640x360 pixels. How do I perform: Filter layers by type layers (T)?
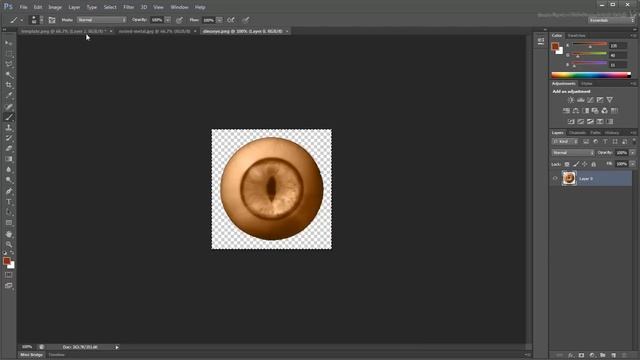605,142
